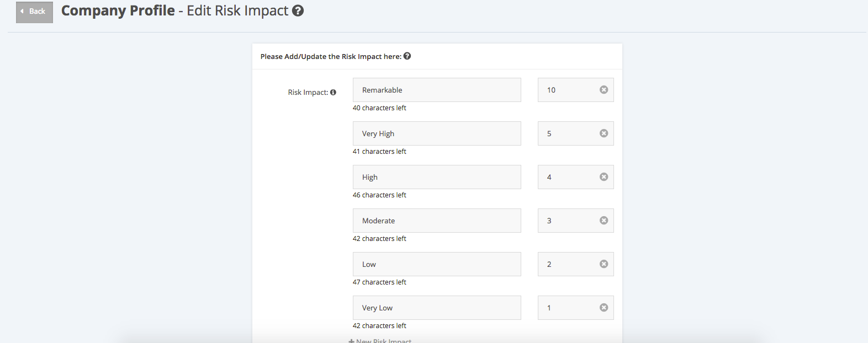This screenshot has height=343, width=868.
Task: Focus the Low name field
Action: pos(437,264)
